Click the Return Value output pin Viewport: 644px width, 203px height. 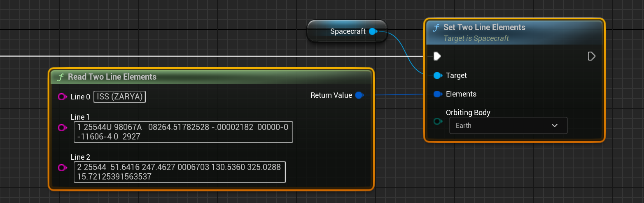[x=359, y=95]
